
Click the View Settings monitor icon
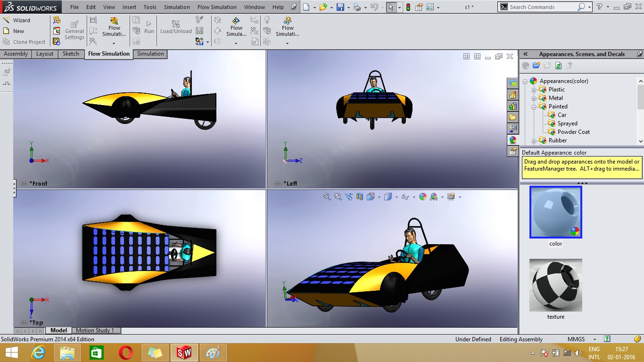pyautogui.click(x=451, y=197)
